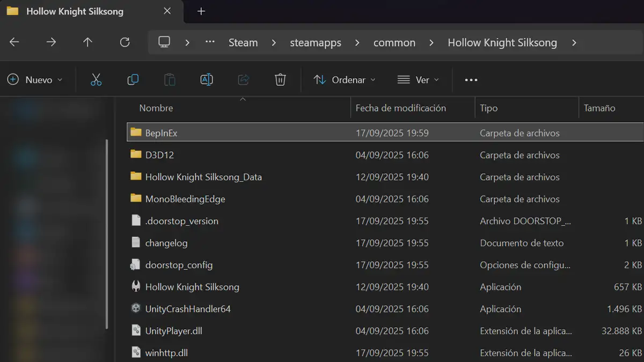Screen dimensions: 644x362
Task: Click the Archivo DOORSTOP_ type cell
Action: pyautogui.click(x=525, y=221)
